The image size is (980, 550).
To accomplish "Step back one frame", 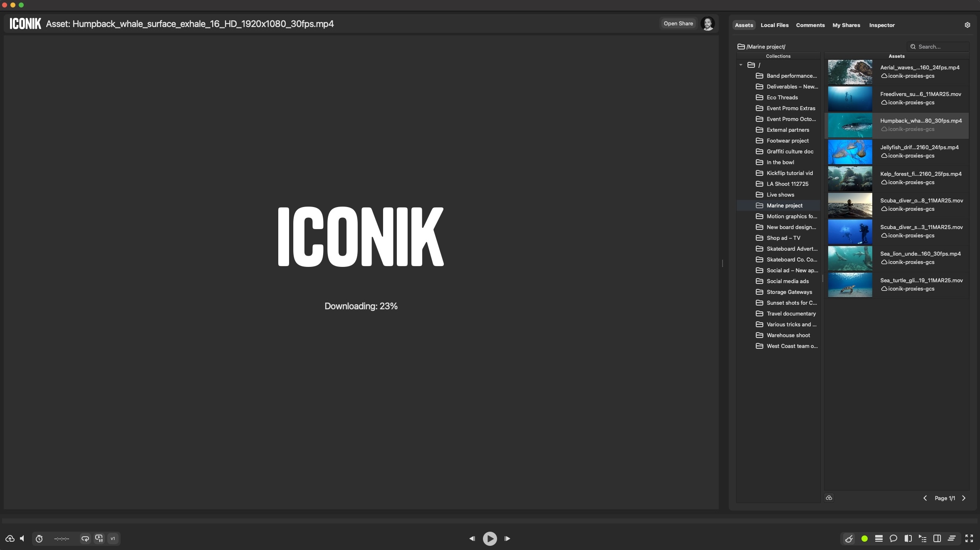I will [x=472, y=538].
